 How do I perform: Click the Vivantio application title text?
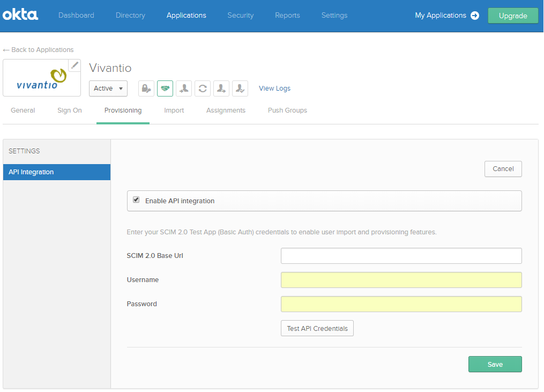pyautogui.click(x=110, y=68)
